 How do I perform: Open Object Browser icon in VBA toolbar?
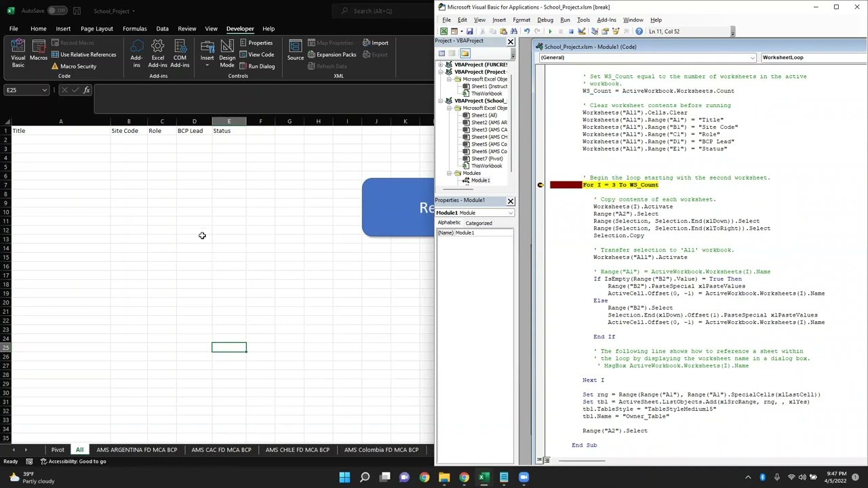(x=616, y=31)
